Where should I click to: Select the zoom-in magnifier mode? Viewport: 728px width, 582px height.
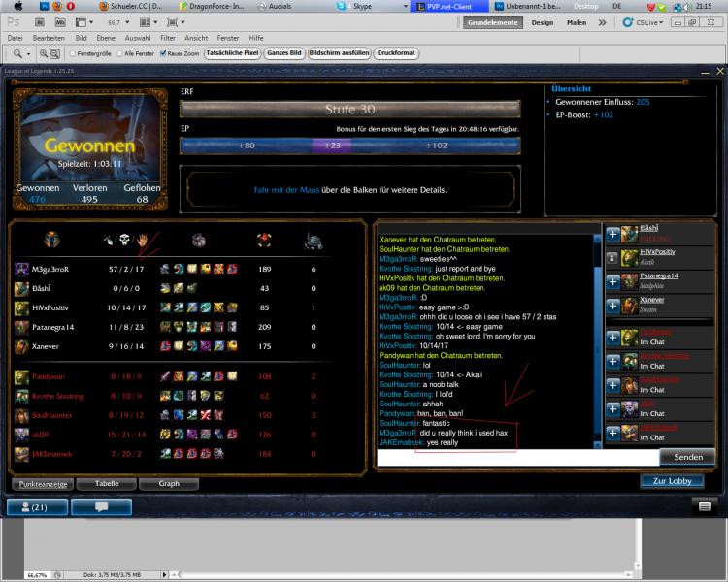(x=44, y=54)
